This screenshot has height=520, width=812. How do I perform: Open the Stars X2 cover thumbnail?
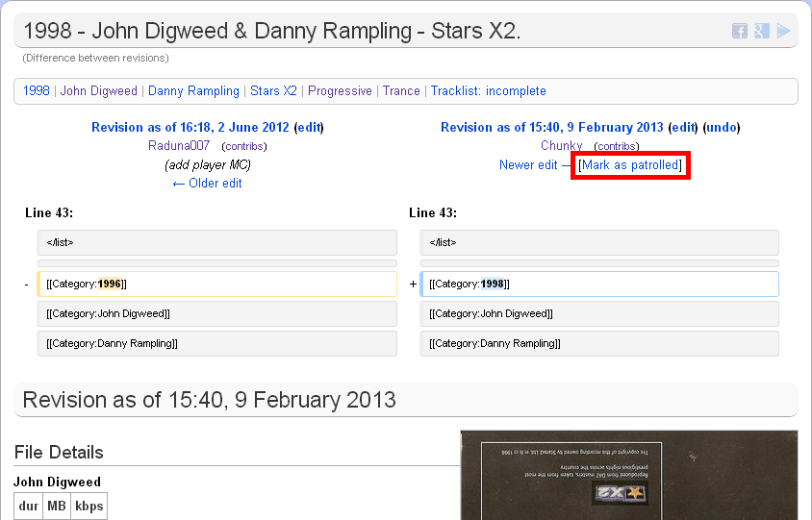point(628,475)
